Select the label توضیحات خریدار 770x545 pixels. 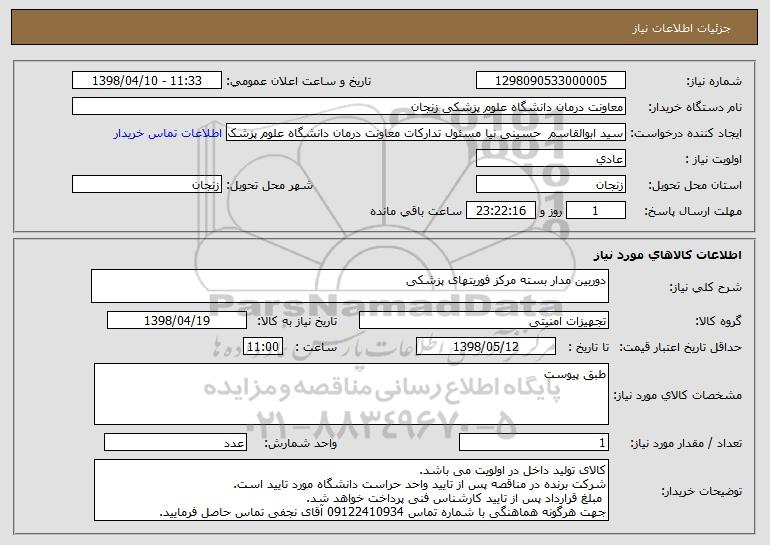click(701, 491)
